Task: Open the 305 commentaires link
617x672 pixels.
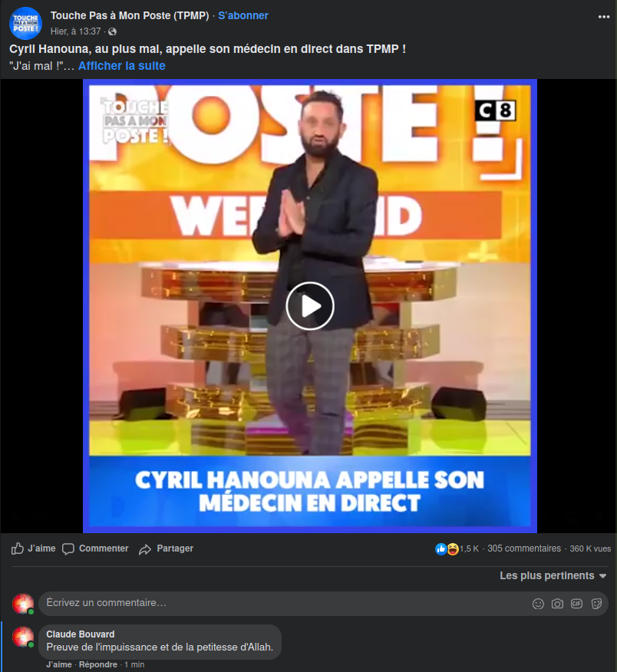Action: point(524,548)
